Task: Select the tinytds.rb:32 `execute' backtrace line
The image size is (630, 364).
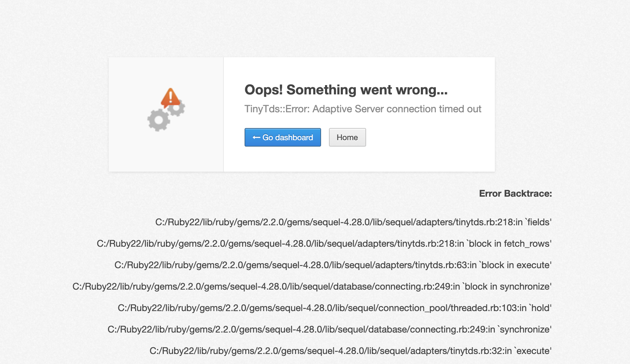Action: pyautogui.click(x=350, y=351)
